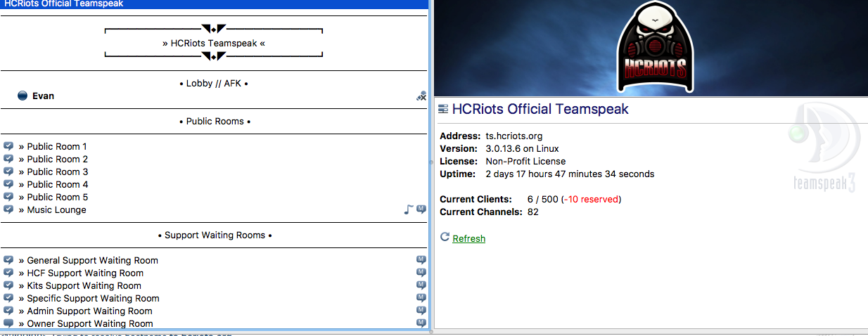
Task: Click the refresh arrow icon in the info panel
Action: click(x=445, y=237)
